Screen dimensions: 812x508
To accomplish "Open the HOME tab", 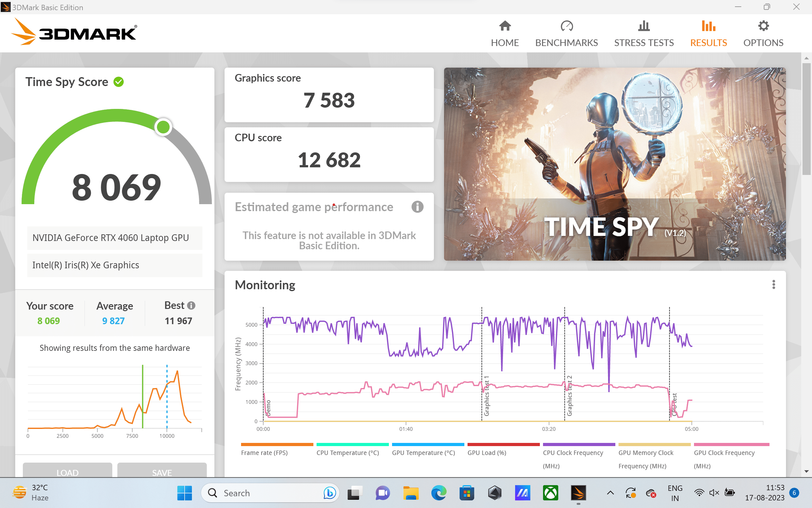I will 505,34.
